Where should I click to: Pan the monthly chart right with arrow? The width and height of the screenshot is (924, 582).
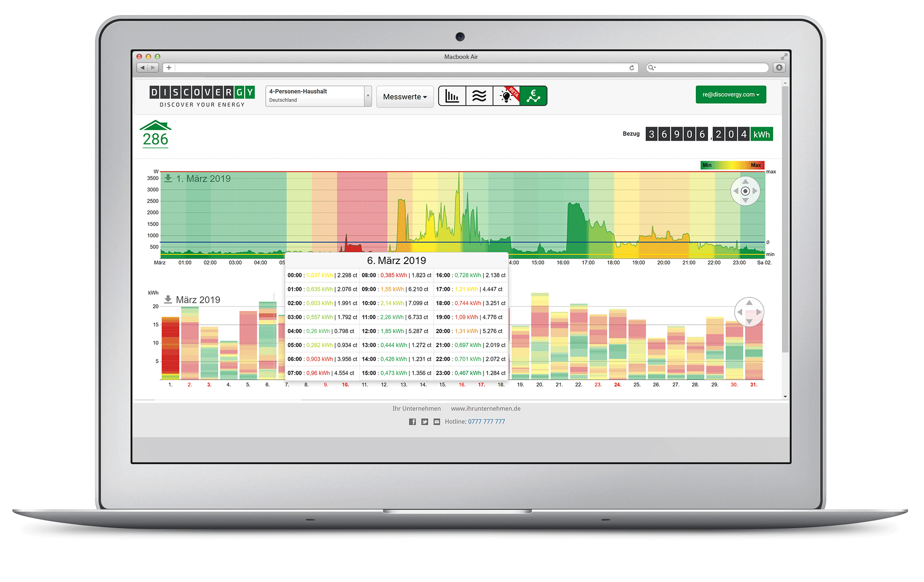click(759, 312)
